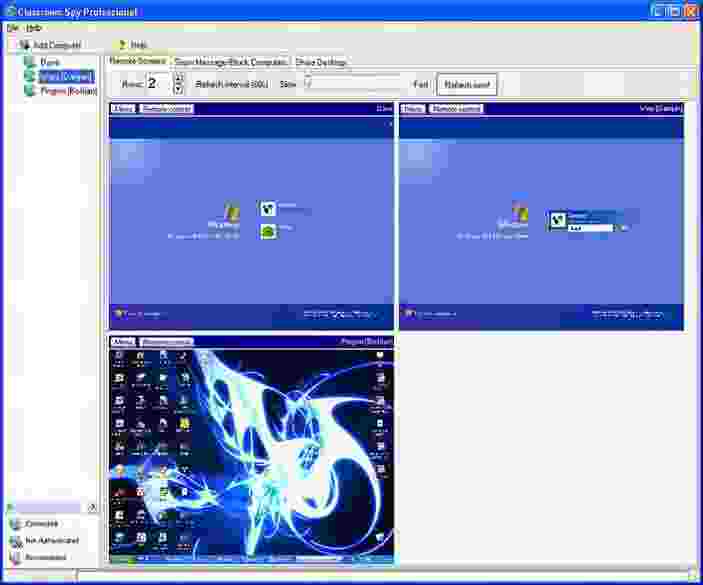The width and height of the screenshot is (703, 585).
Task: Open the File menu
Action: (x=13, y=28)
